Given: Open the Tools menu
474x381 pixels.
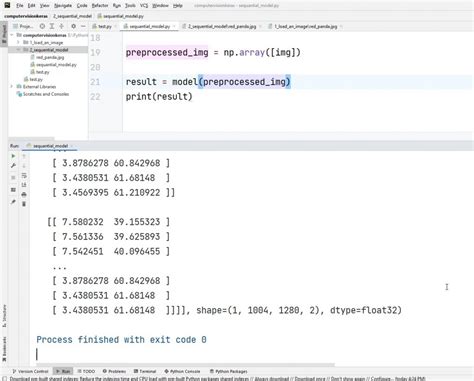Looking at the screenshot, I should click(x=130, y=6).
